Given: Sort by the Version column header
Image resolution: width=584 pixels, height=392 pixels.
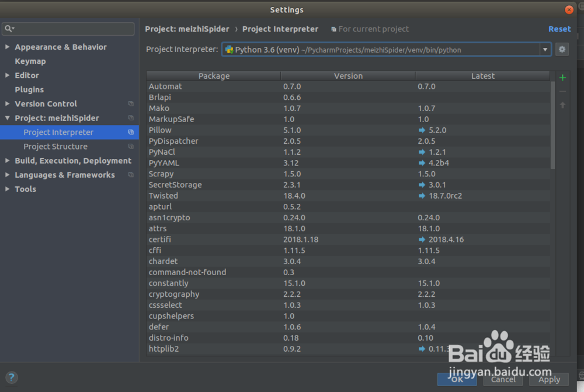Looking at the screenshot, I should tap(348, 75).
